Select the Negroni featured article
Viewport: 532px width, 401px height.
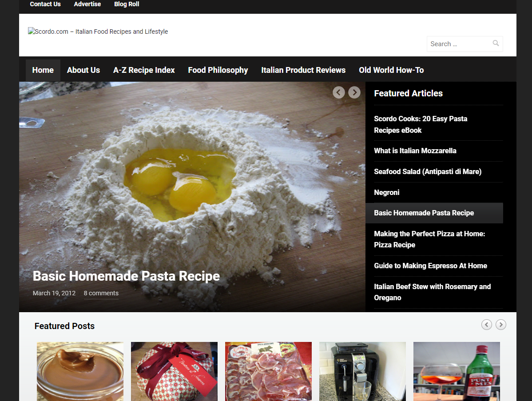387,192
